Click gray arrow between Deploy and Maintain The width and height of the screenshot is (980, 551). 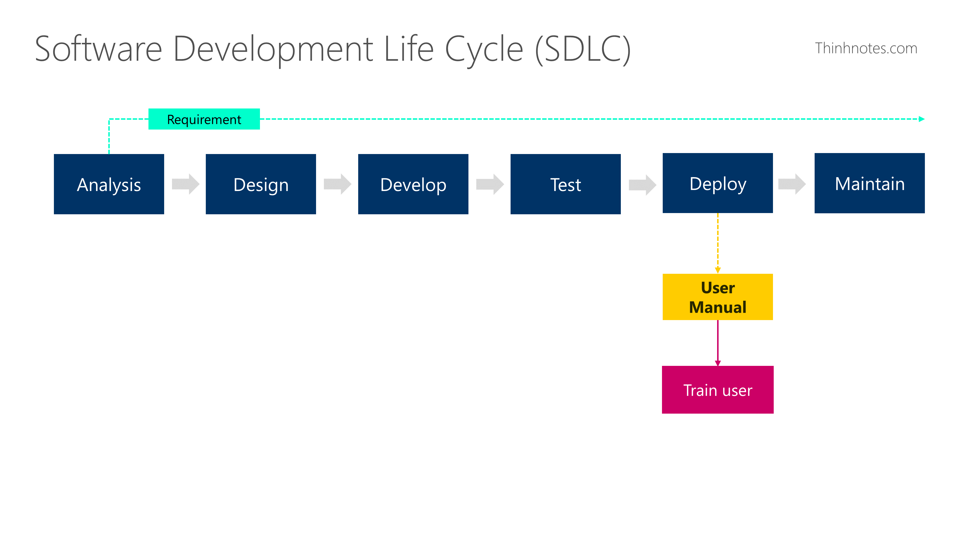(792, 184)
